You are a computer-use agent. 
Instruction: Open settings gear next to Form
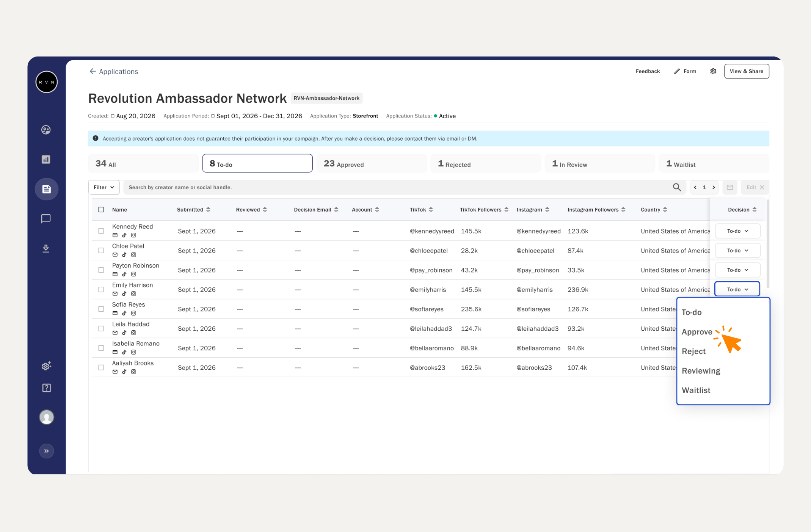coord(713,71)
